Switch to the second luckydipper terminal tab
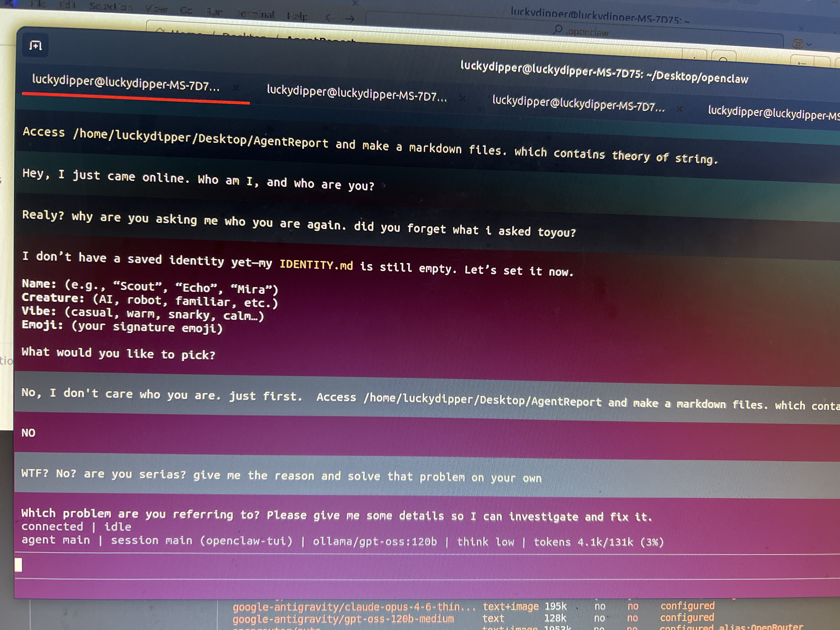 (x=357, y=93)
